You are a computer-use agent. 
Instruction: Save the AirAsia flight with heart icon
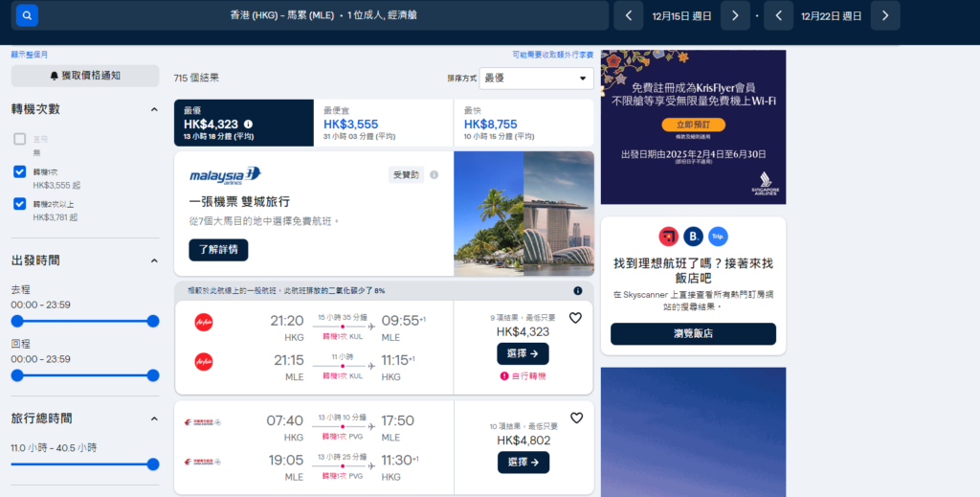(575, 318)
